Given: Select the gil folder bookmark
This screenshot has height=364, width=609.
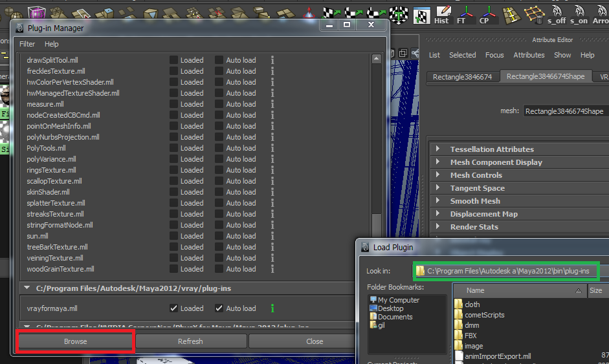Looking at the screenshot, I should point(377,325).
